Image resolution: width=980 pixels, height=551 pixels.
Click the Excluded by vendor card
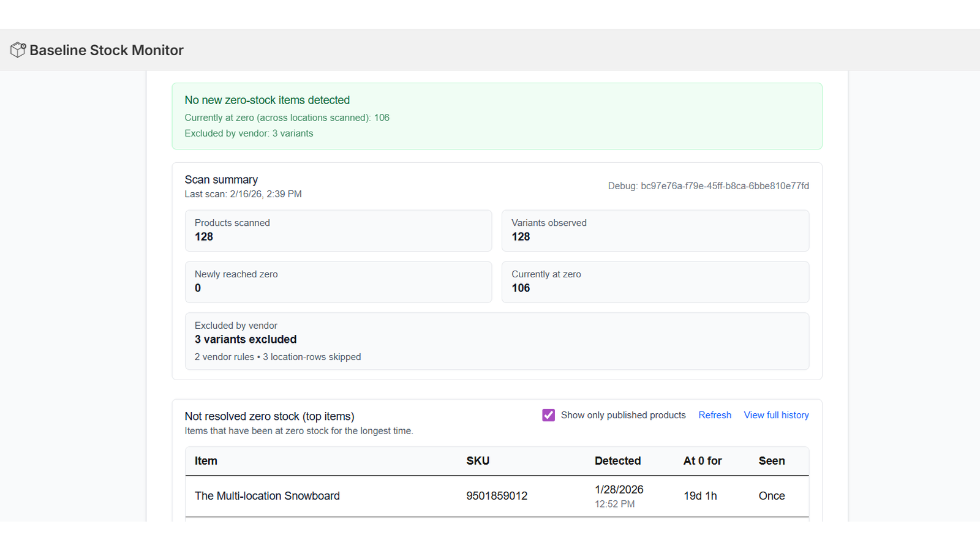click(496, 341)
